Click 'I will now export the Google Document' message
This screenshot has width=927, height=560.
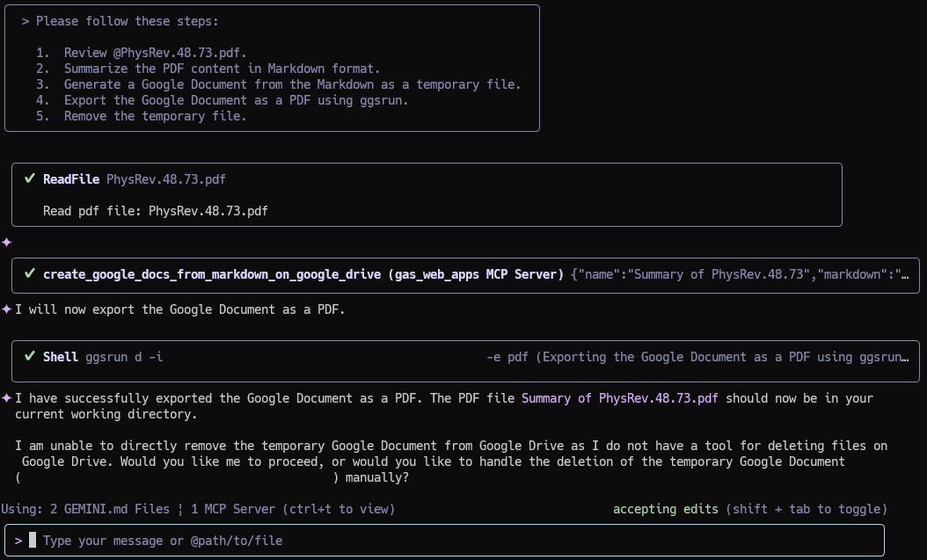click(179, 309)
